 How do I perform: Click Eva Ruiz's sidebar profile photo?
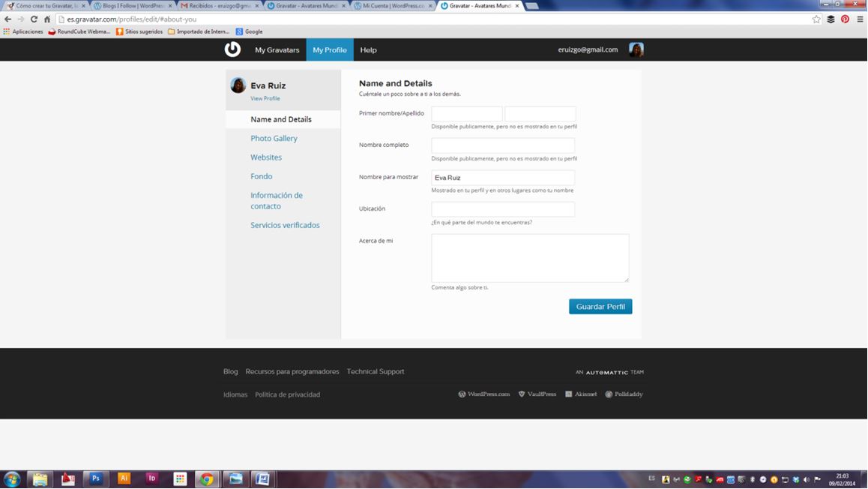238,85
